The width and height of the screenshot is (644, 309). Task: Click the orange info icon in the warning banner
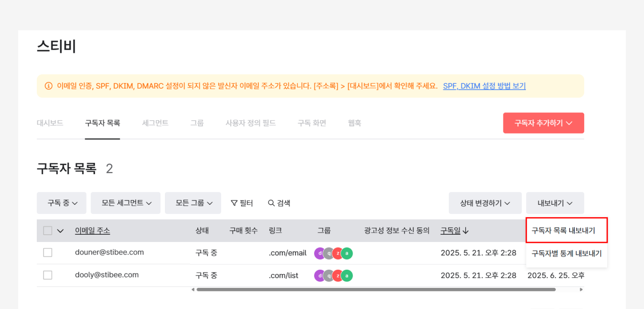[x=48, y=86]
